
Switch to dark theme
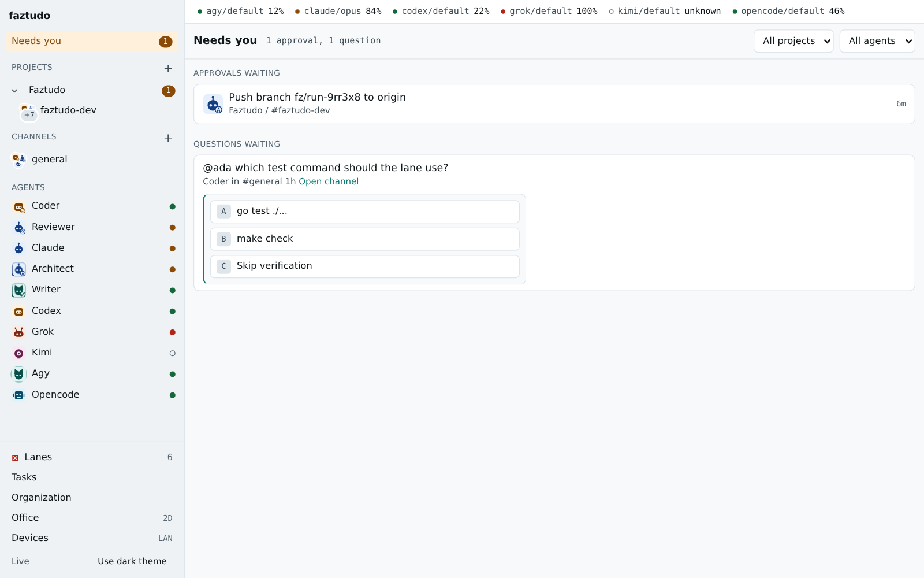tap(132, 561)
